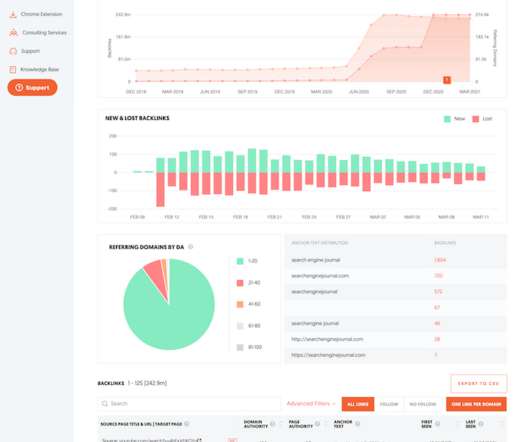Click the Support headset icon in sidebar
The width and height of the screenshot is (531, 442).
tap(13, 51)
